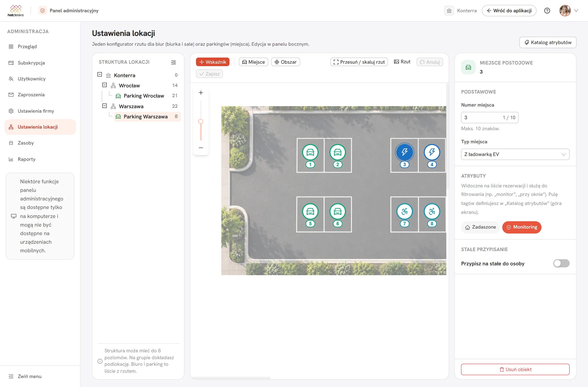
Task: Select EV charger spot marker 3
Action: click(404, 152)
